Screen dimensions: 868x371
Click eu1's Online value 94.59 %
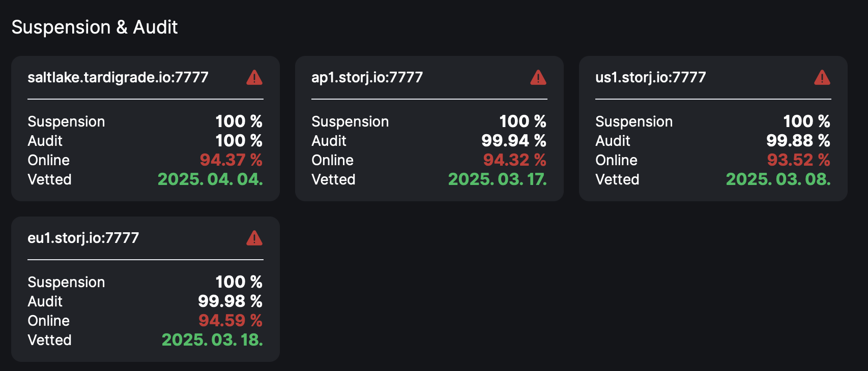pyautogui.click(x=230, y=321)
